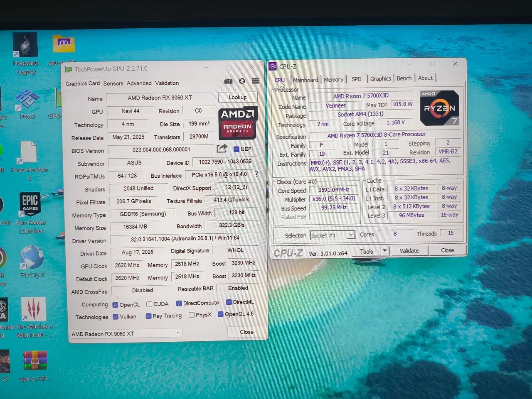
Task: Toggle the Ray Tracing checkbox
Action: coord(148,316)
